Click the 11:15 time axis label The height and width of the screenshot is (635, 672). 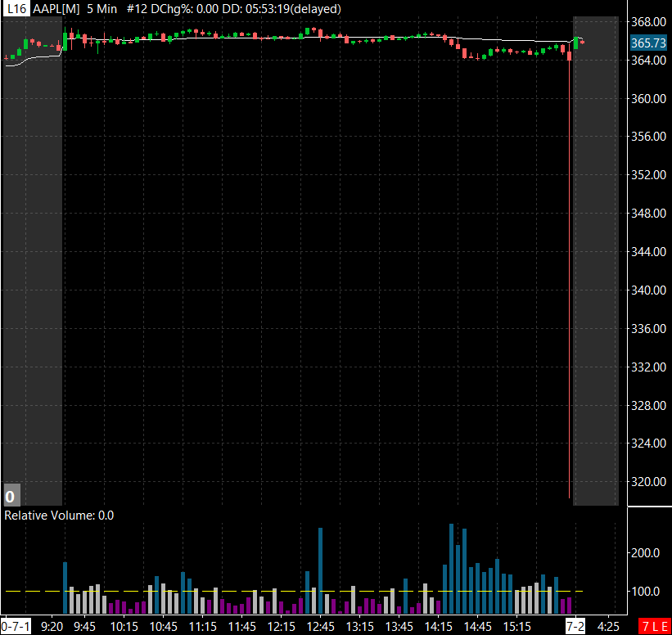(203, 627)
